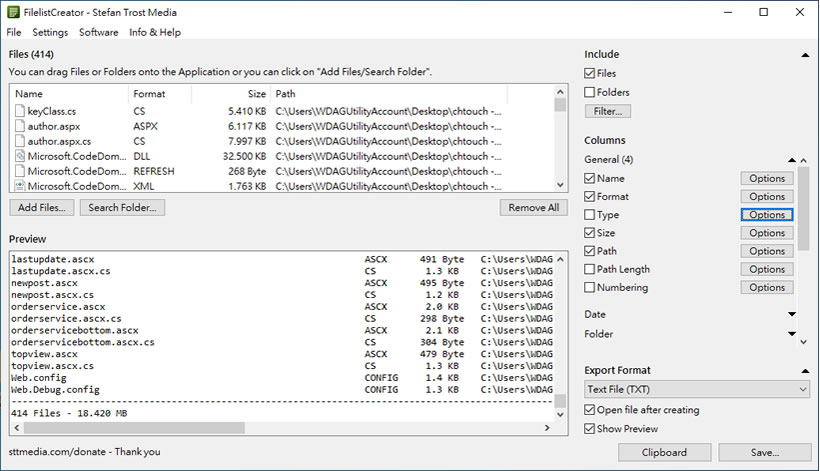Click the preview horizontal scrollbar thumb
Viewport: 820px width, 471px height.
(130, 428)
